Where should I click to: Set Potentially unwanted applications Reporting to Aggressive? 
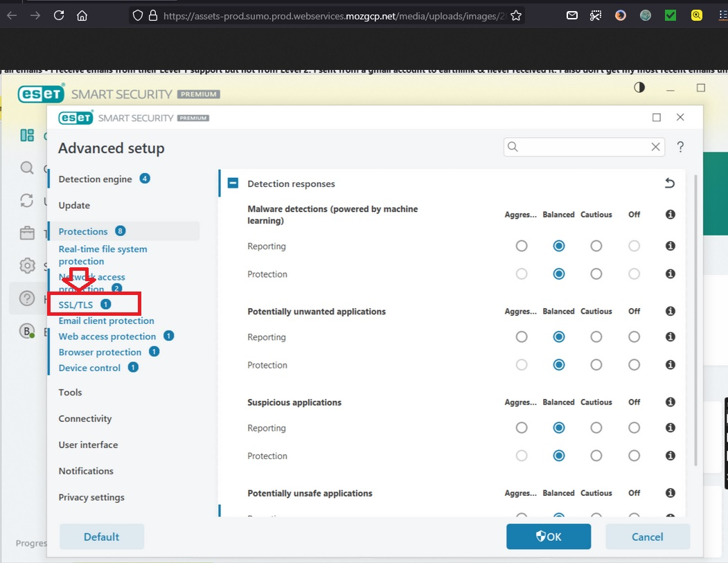coord(522,337)
